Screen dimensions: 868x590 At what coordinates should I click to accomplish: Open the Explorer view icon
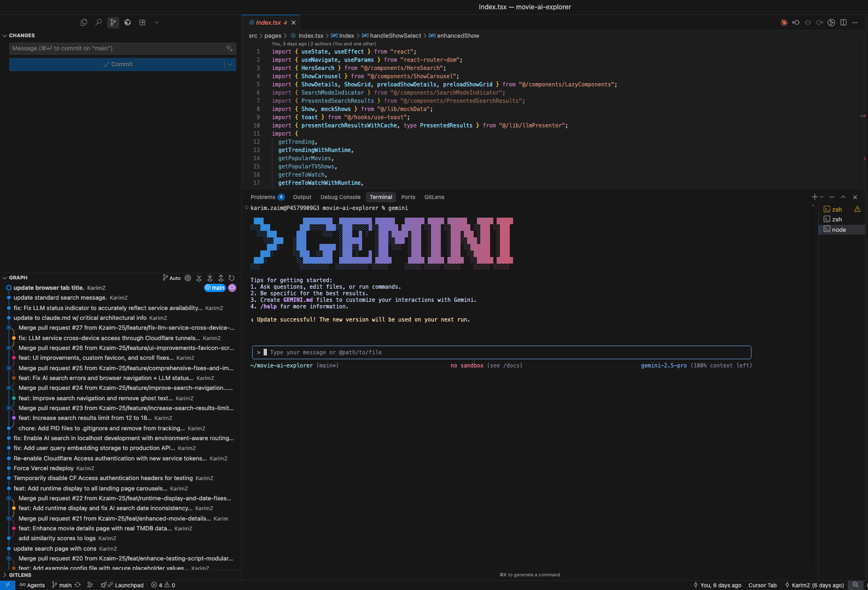[x=84, y=22]
